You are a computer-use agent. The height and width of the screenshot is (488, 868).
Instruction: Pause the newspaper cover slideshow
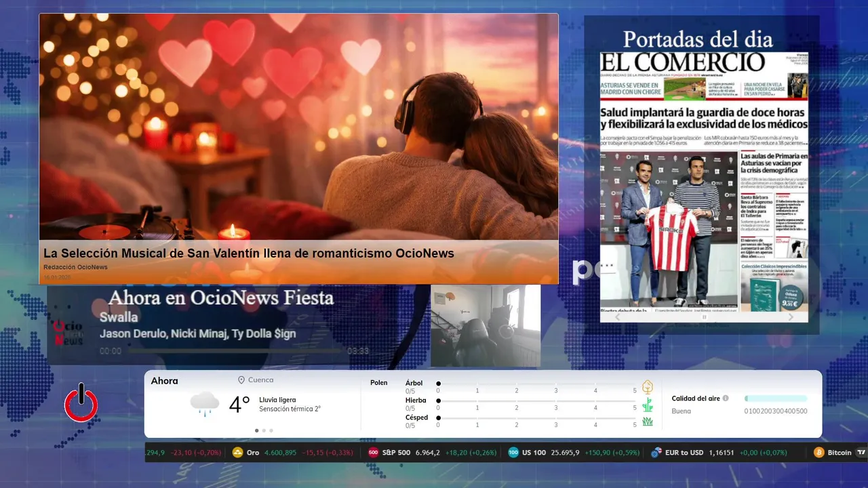(x=704, y=317)
